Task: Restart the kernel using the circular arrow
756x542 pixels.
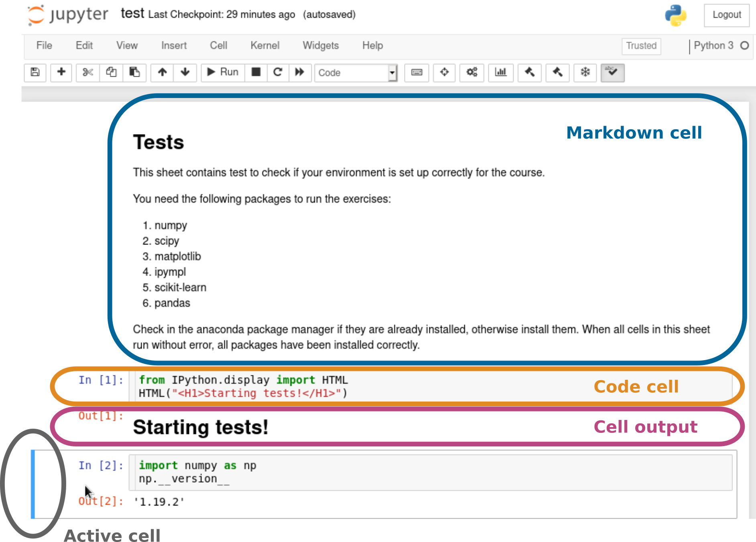Action: (278, 72)
